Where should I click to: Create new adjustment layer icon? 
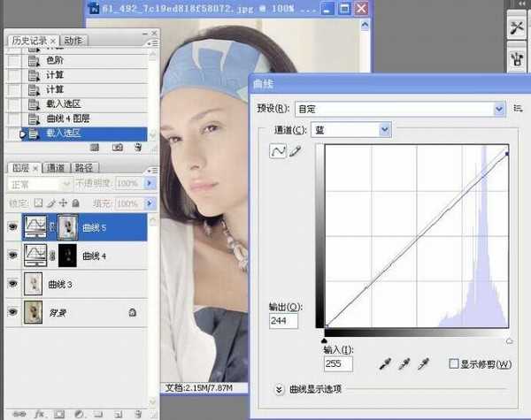78,413
